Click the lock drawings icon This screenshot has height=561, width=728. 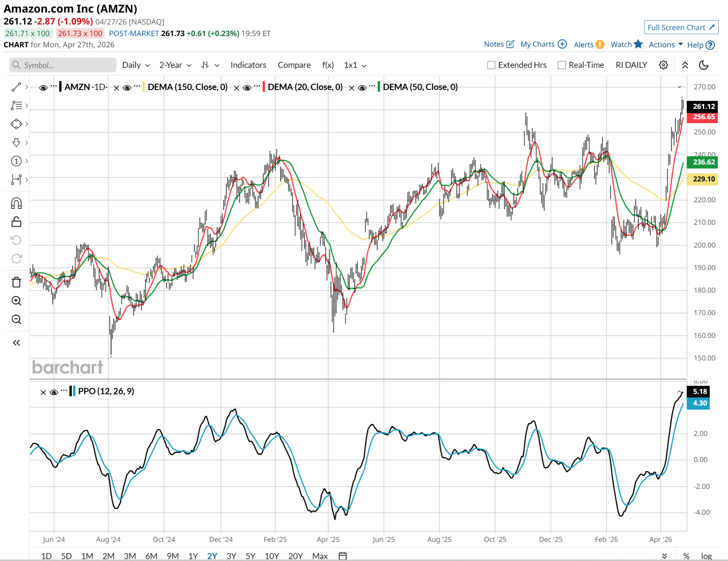click(16, 222)
